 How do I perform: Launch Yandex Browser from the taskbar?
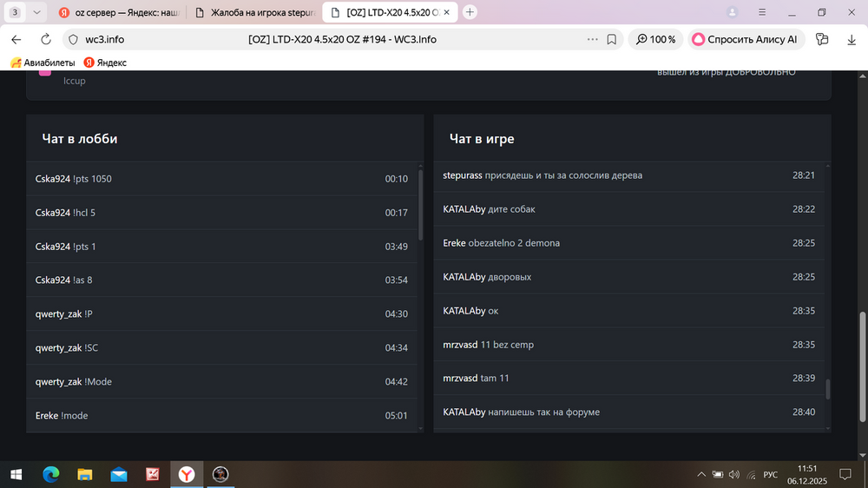(187, 474)
